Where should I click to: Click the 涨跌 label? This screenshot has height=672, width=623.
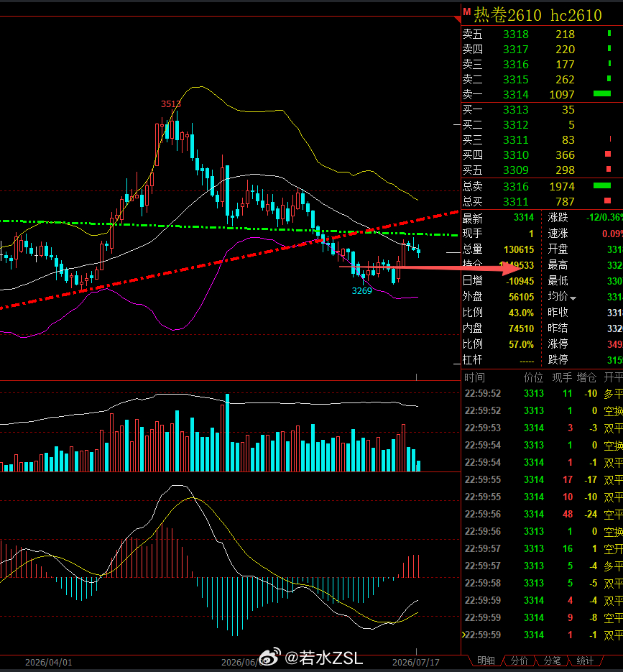point(558,218)
